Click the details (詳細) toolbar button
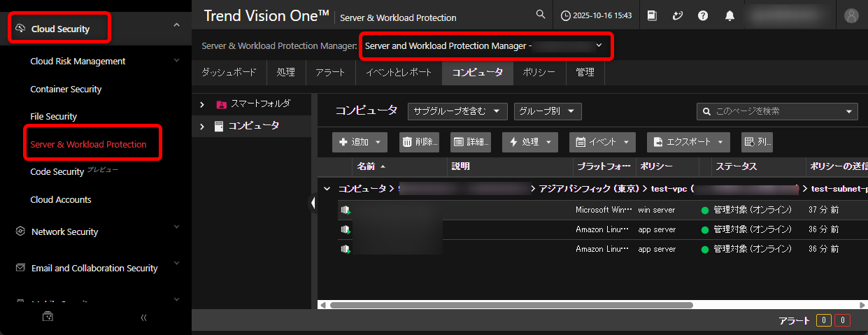 tap(471, 142)
